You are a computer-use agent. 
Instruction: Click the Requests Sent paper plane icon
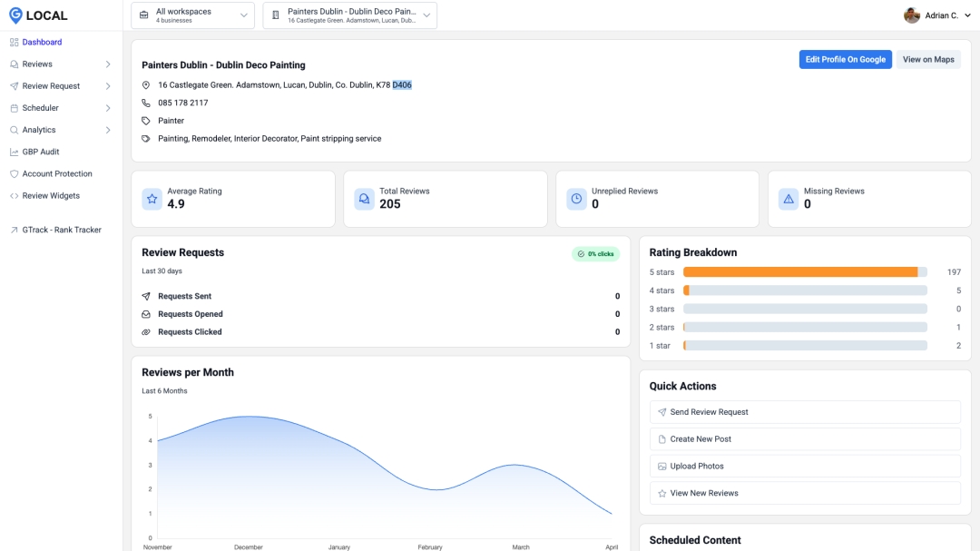(x=146, y=297)
